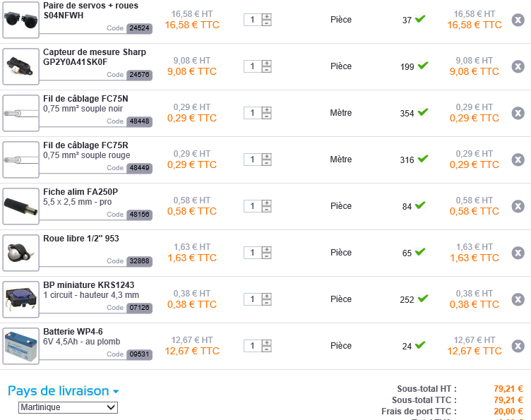View Roue libre product thumbnail

click(20, 253)
